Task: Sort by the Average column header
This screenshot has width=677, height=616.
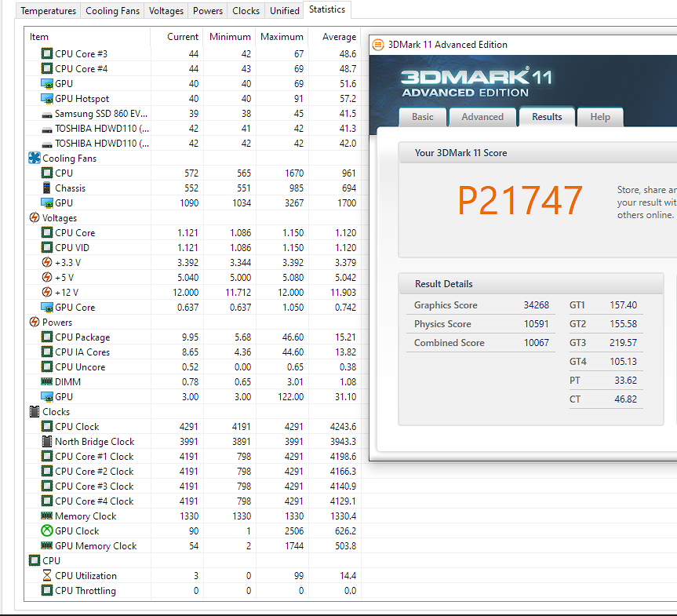Action: pyautogui.click(x=335, y=37)
